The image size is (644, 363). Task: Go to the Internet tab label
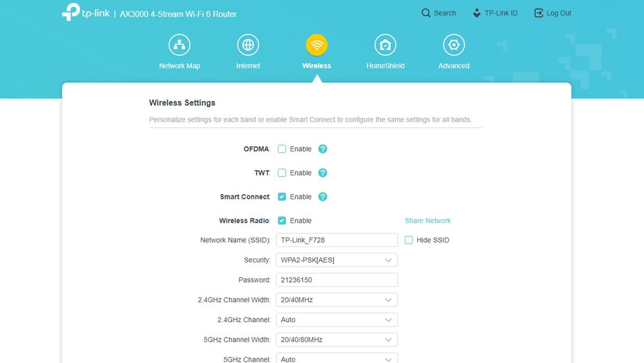(248, 66)
